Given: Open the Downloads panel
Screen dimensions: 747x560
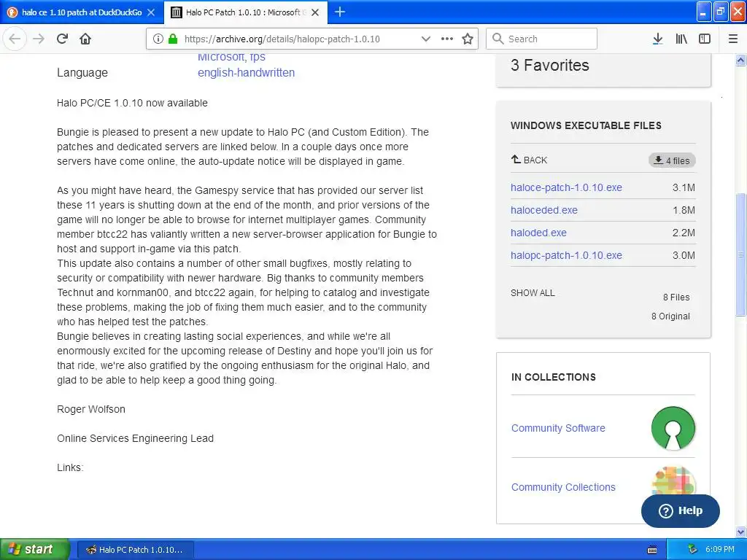Looking at the screenshot, I should pyautogui.click(x=658, y=39).
